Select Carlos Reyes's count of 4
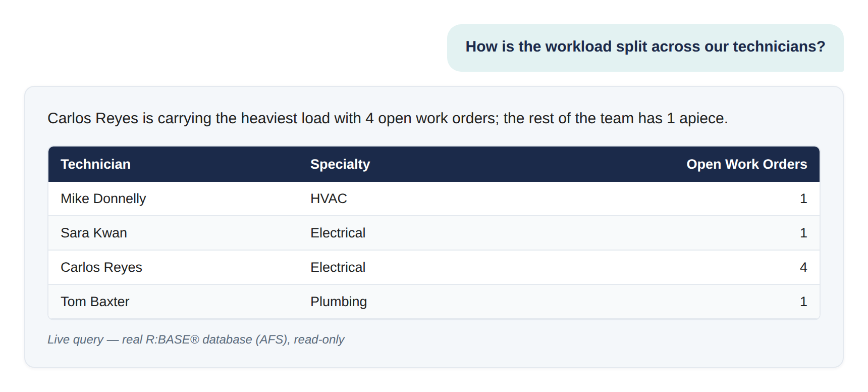 pyautogui.click(x=803, y=267)
